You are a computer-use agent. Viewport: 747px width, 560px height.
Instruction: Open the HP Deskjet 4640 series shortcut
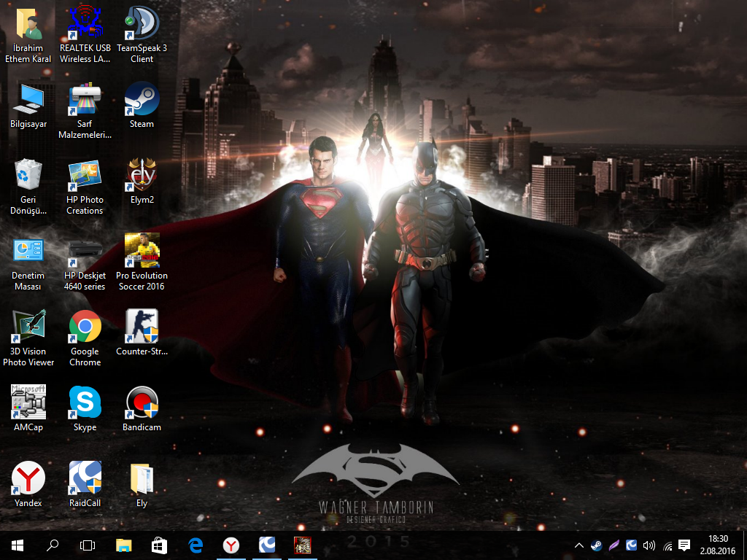[85, 262]
